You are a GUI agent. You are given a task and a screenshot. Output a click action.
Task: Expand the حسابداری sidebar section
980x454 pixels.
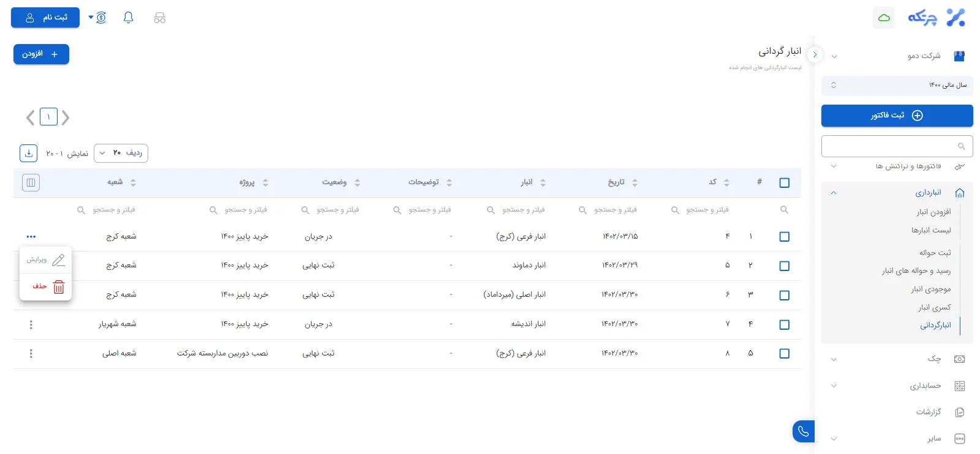(x=897, y=386)
